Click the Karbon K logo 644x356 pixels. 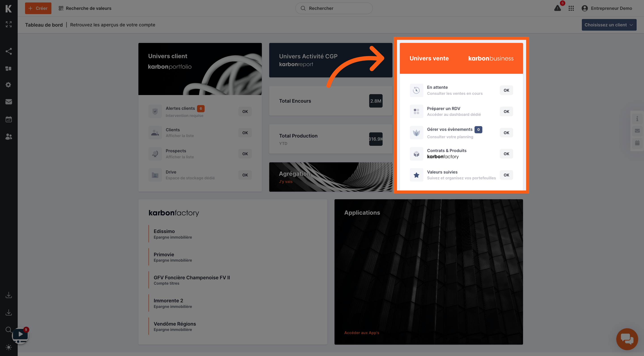point(8,8)
